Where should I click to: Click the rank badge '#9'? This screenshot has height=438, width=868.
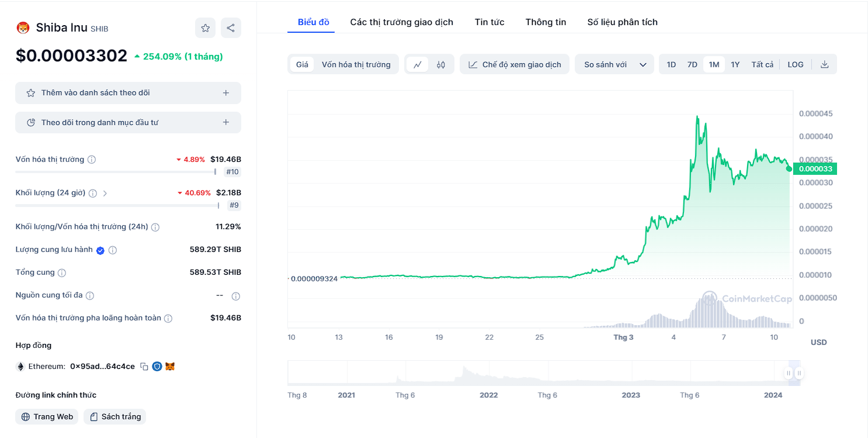pyautogui.click(x=234, y=205)
